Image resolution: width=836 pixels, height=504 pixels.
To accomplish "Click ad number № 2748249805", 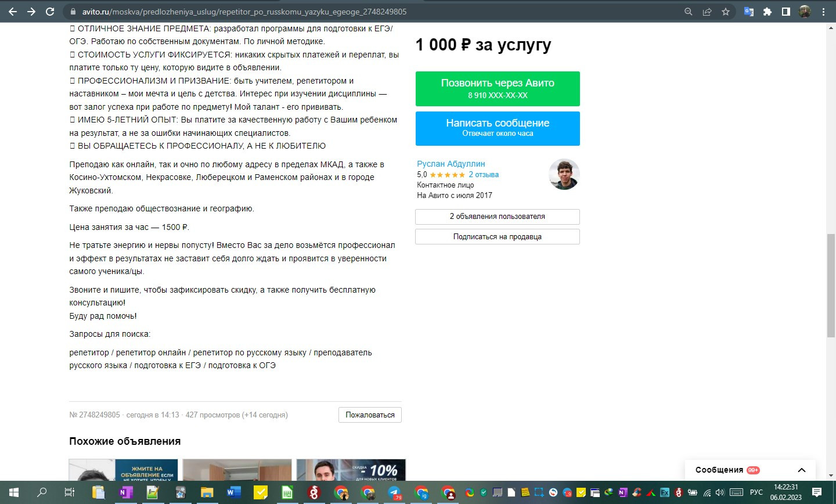I will [x=95, y=415].
